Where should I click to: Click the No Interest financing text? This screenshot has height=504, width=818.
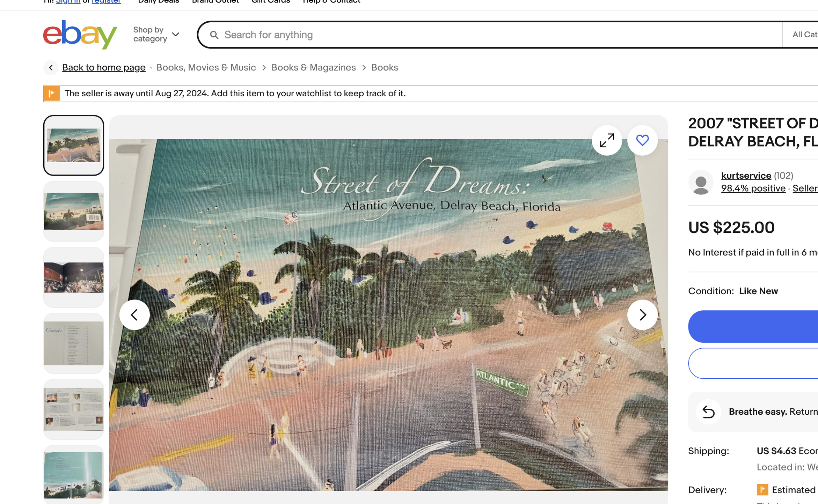tap(753, 252)
